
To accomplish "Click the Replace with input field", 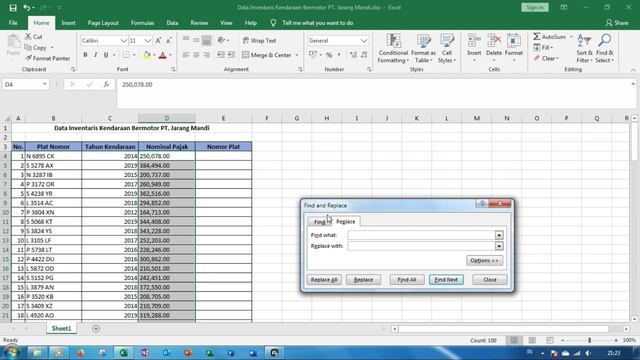I will click(x=421, y=246).
